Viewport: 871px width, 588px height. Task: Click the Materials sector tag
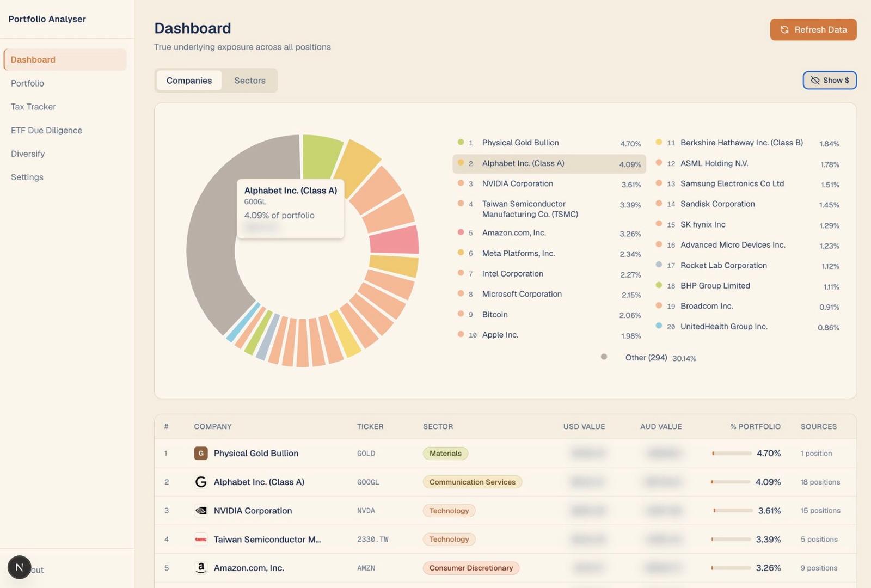(x=445, y=453)
